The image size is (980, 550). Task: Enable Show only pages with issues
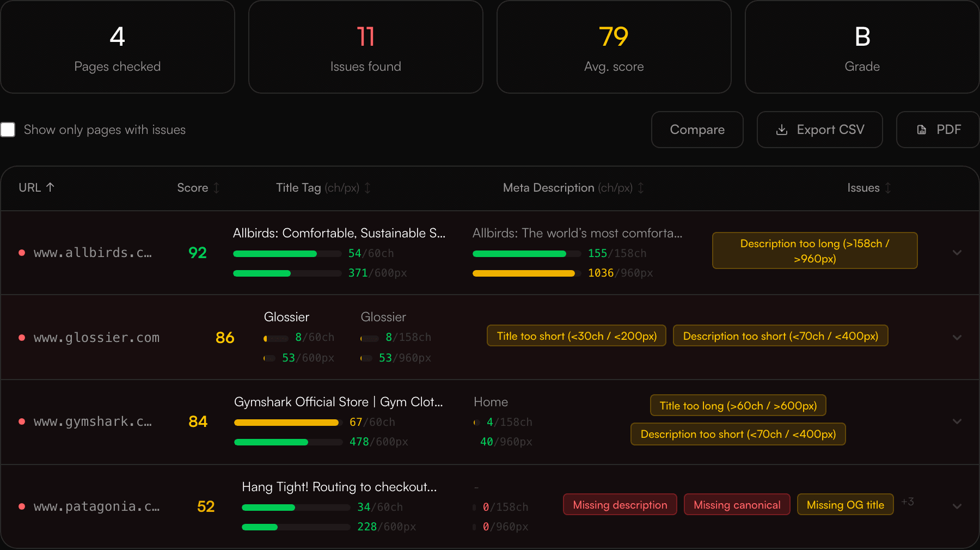8,130
